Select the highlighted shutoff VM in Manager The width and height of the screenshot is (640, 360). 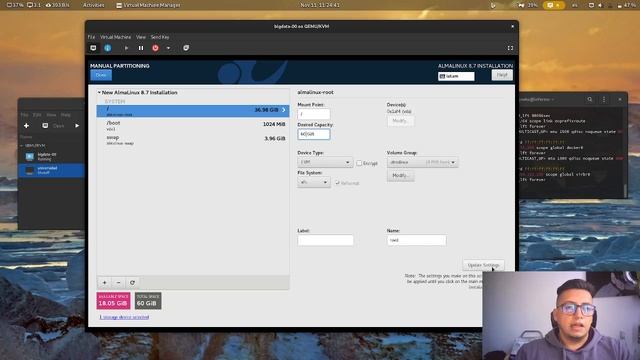pos(51,170)
